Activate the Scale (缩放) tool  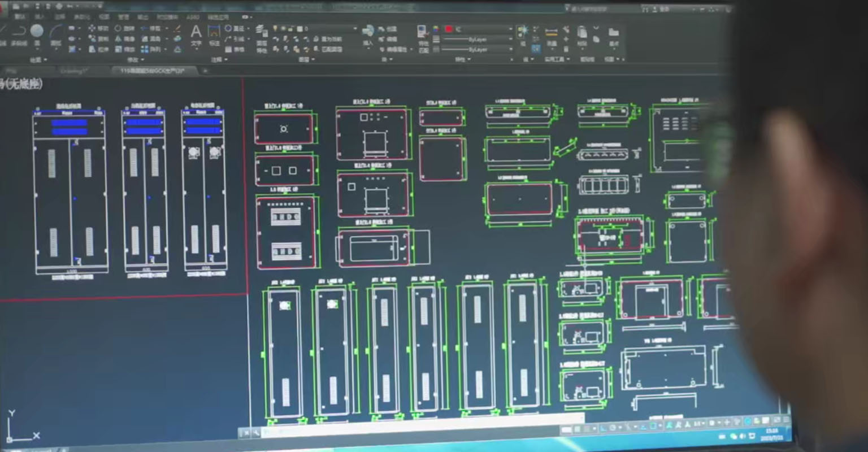tap(124, 49)
